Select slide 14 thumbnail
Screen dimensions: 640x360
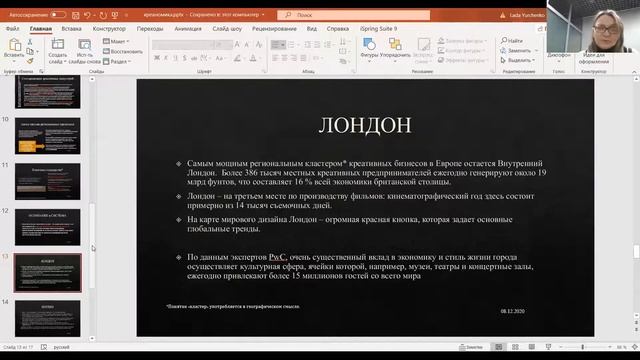coord(48,318)
